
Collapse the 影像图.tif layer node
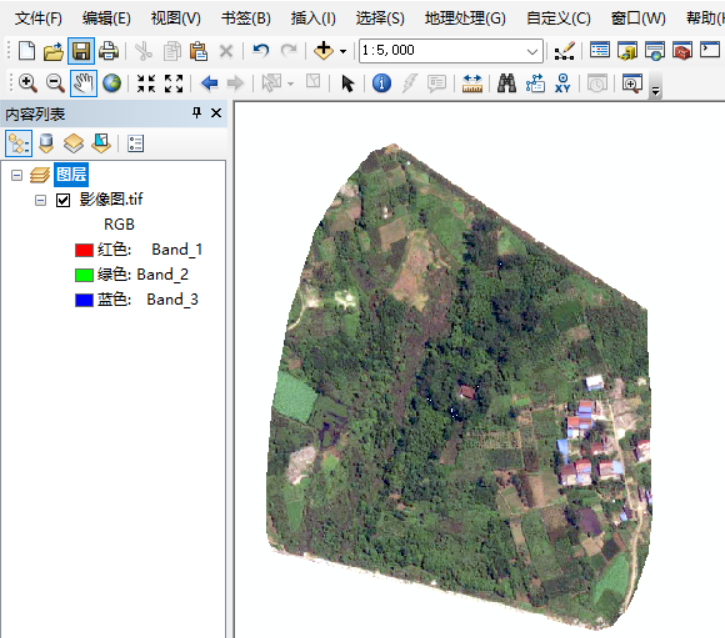tap(41, 200)
